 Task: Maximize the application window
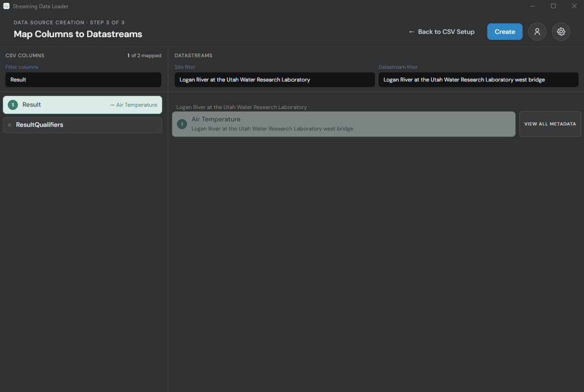[x=553, y=6]
